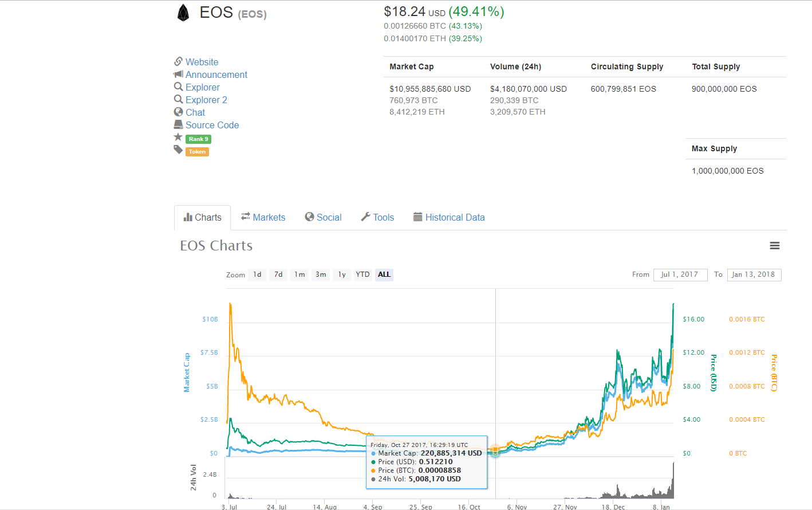Screen dimensions: 812x510
Task: Click the chain link icon beside Website
Action: point(179,61)
